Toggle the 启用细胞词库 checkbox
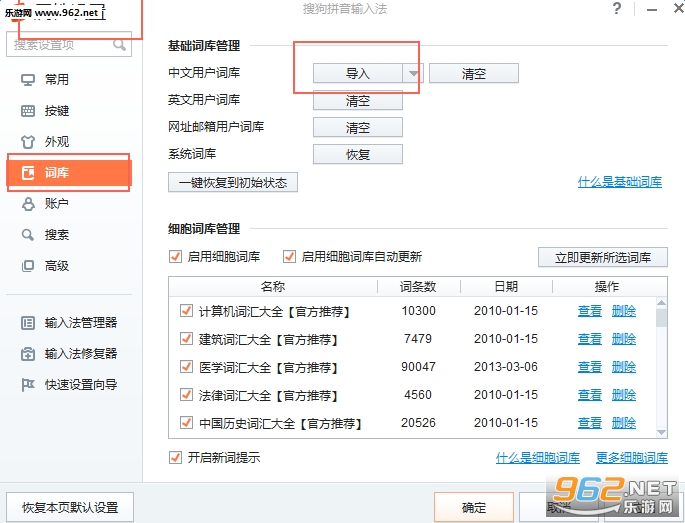 177,256
